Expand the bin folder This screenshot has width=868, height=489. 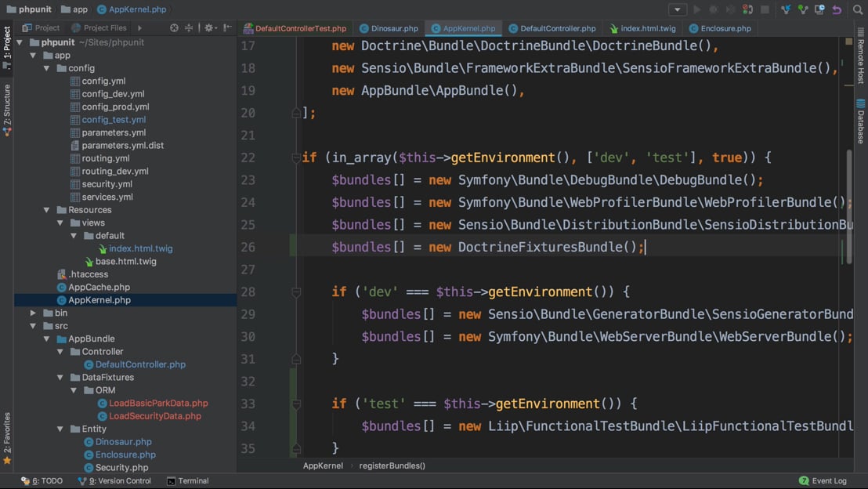[33, 313]
